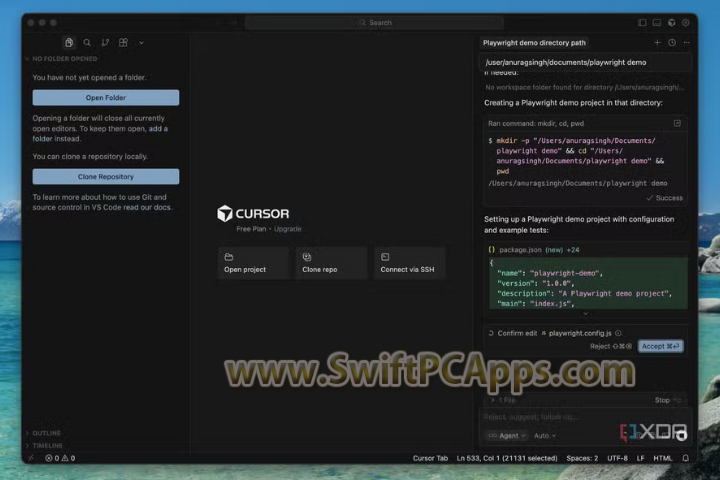Click the package.json (new) file label
This screenshot has height=480, width=720.
[530, 250]
